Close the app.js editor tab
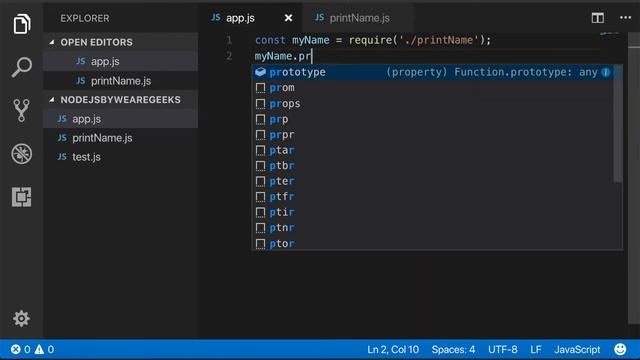The width and height of the screenshot is (640, 360). click(288, 18)
